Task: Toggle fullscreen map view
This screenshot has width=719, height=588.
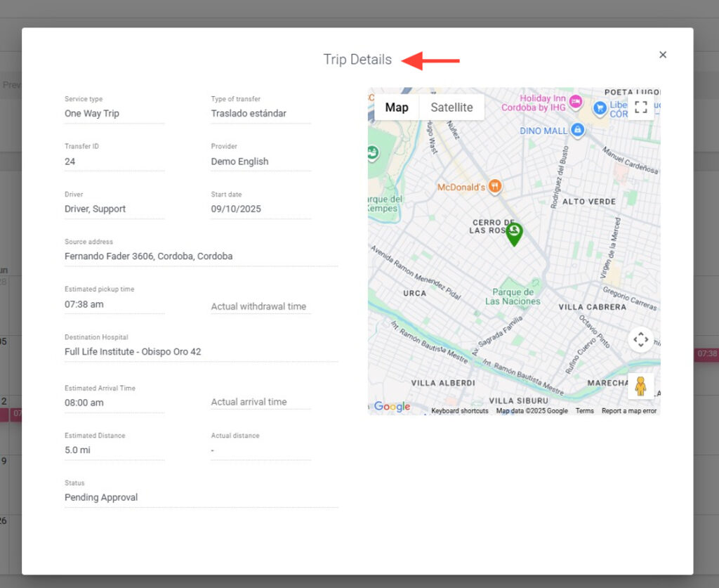Action: [x=640, y=107]
